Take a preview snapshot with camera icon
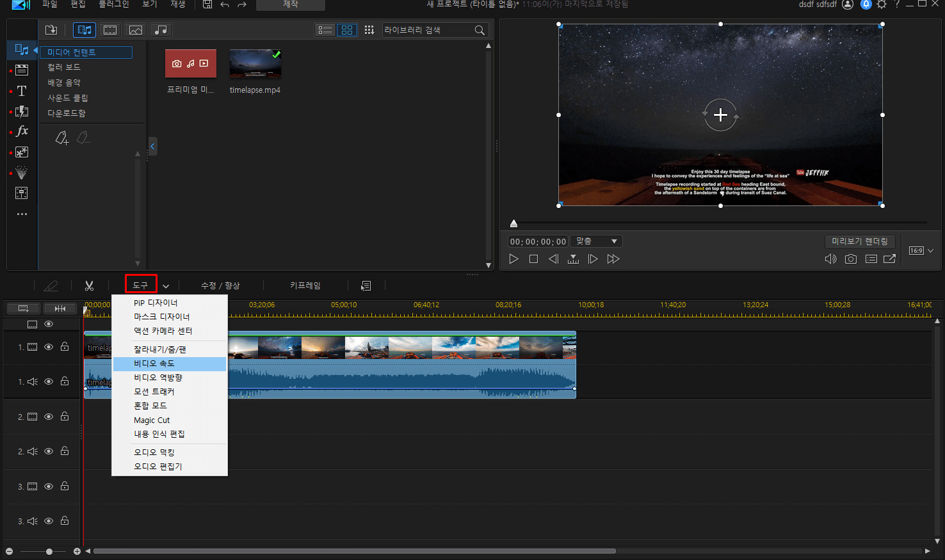 (850, 259)
